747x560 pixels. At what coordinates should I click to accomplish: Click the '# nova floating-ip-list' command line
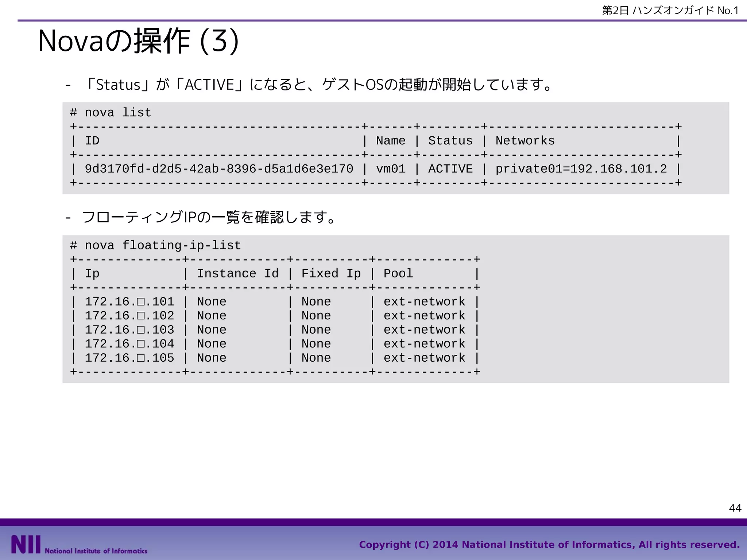[x=155, y=246]
